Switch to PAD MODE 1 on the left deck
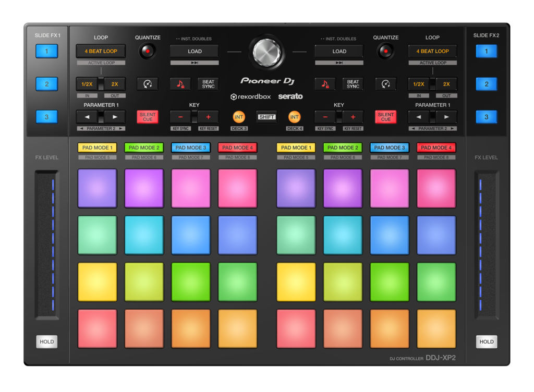 (97, 148)
